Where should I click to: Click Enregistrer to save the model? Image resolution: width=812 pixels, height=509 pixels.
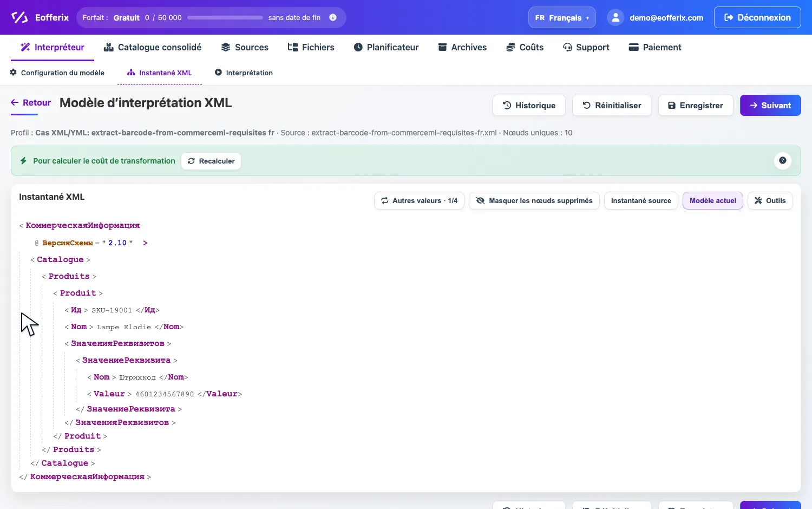[x=696, y=106]
